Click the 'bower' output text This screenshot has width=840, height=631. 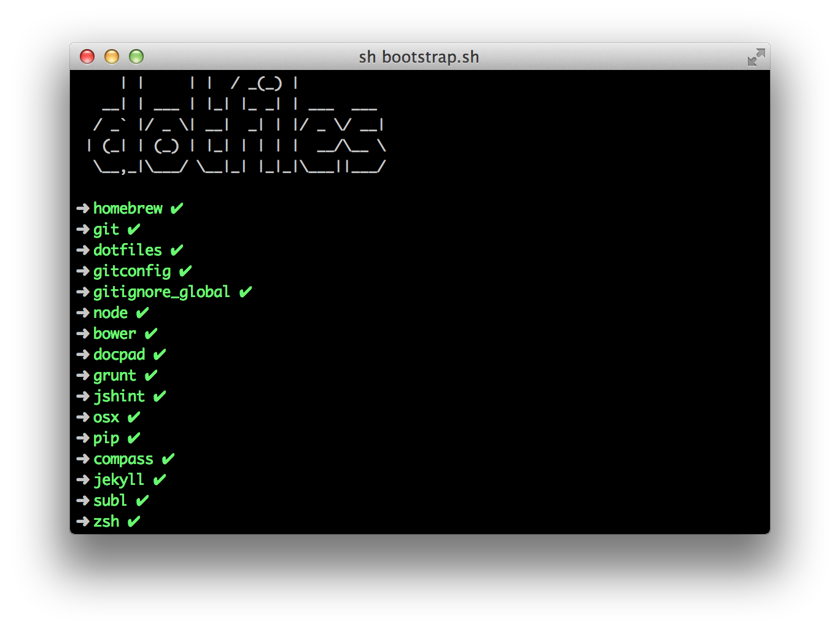click(x=115, y=334)
